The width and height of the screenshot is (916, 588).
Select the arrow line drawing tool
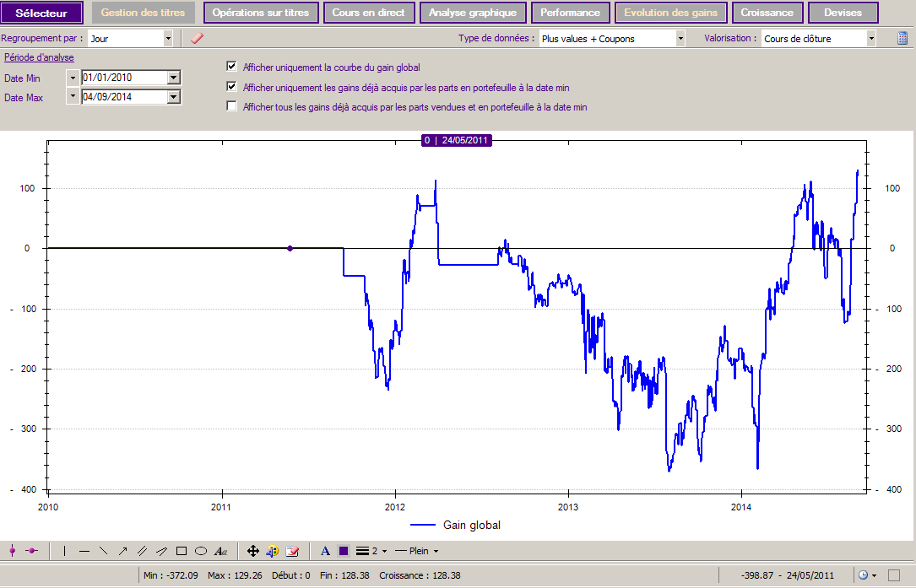(122, 551)
